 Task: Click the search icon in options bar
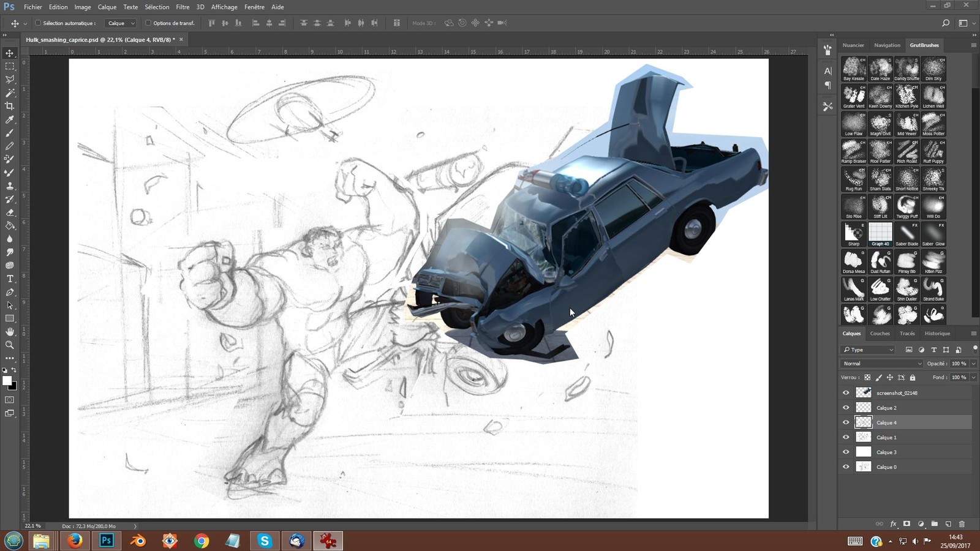pos(946,23)
